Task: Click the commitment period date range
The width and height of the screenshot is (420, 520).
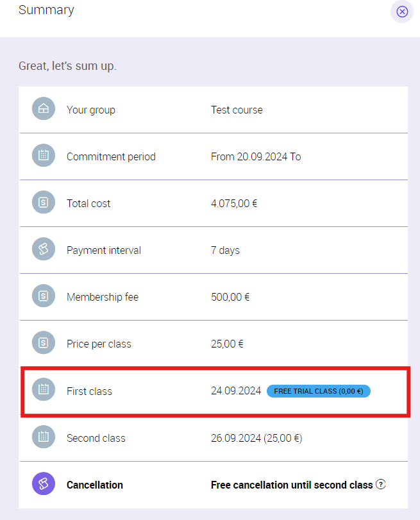Action: [x=256, y=156]
